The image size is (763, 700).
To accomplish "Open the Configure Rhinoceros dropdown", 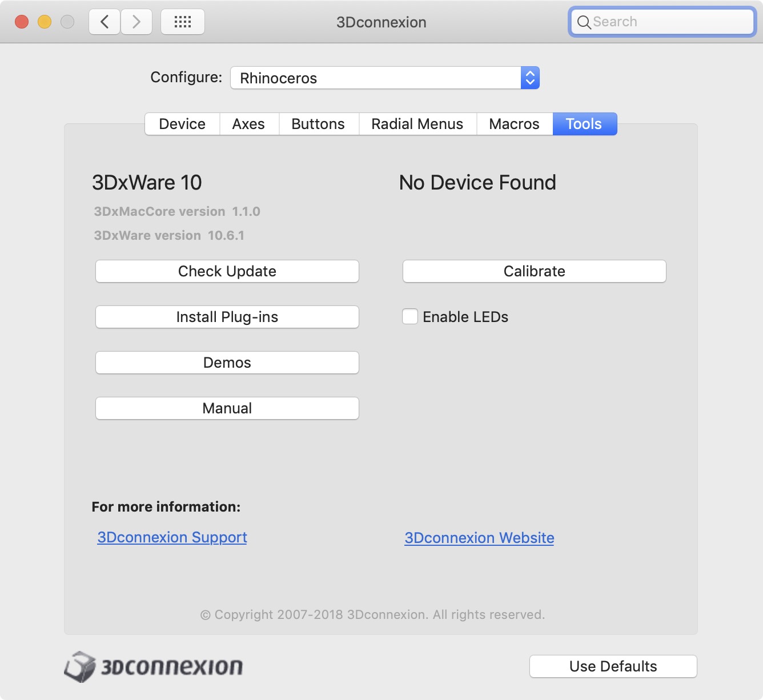I will (385, 78).
